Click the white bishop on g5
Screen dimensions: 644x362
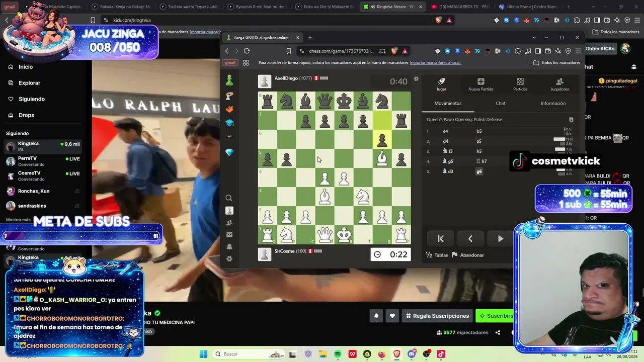tap(382, 158)
